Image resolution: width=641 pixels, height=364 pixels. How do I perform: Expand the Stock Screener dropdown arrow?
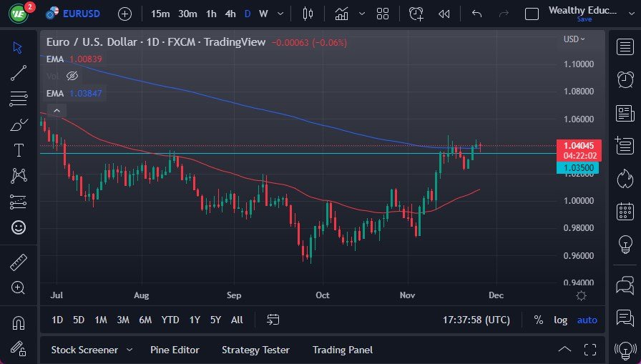pos(129,350)
